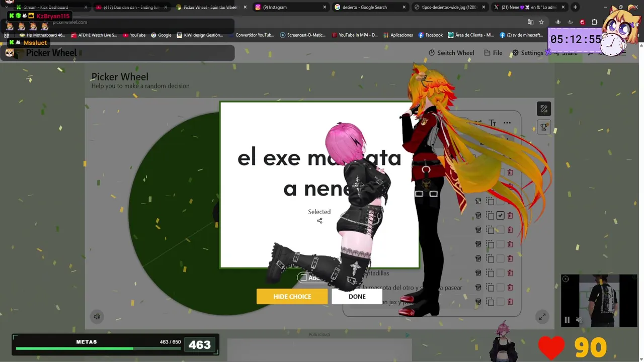Click the HIDE CHOICE button
The width and height of the screenshot is (644, 362).
click(292, 297)
